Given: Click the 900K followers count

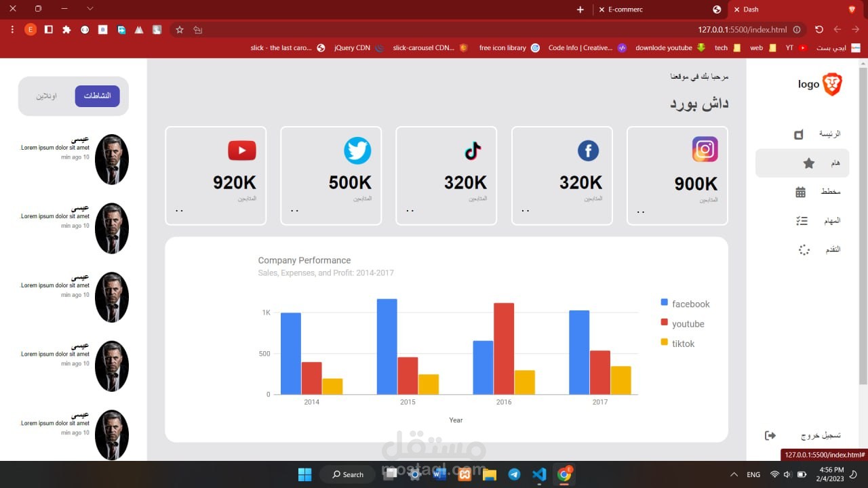Looking at the screenshot, I should 696,184.
